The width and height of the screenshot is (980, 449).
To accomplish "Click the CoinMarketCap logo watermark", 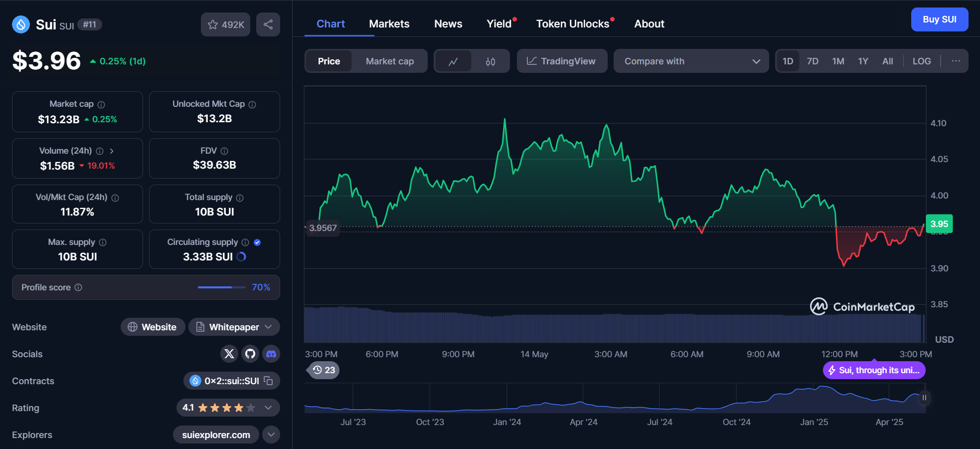I will click(x=861, y=306).
